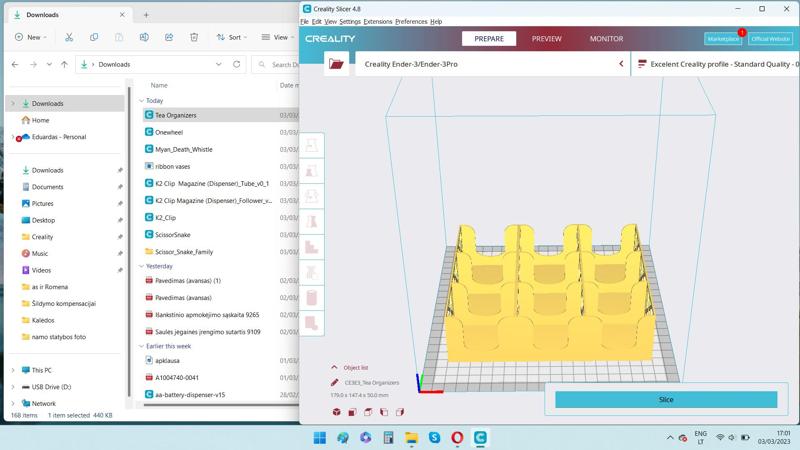Open Calculator from taskbar
The image size is (800, 450).
pos(388,438)
